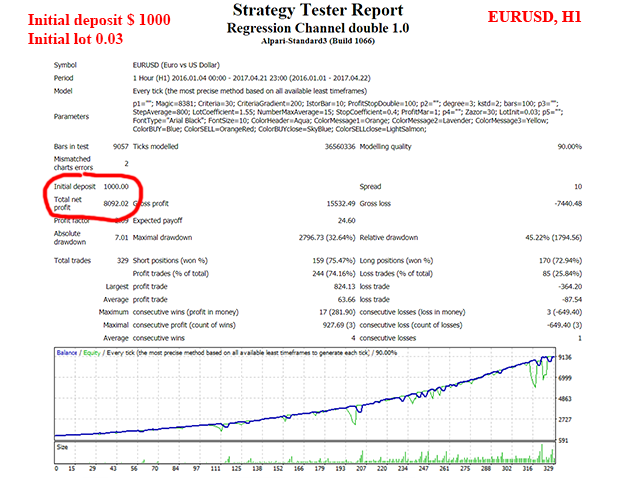Click the Total net profit value 8092.02
Screen dimensions: 640x480
tap(116, 203)
